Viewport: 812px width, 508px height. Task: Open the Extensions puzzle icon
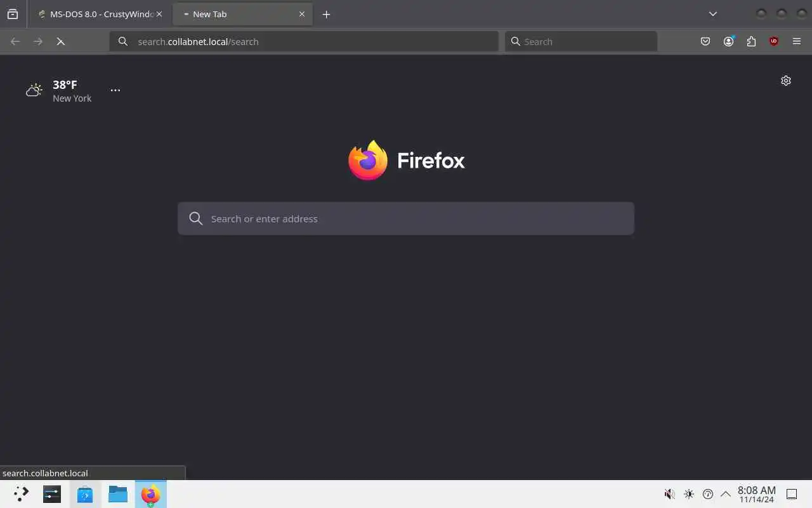pyautogui.click(x=751, y=41)
